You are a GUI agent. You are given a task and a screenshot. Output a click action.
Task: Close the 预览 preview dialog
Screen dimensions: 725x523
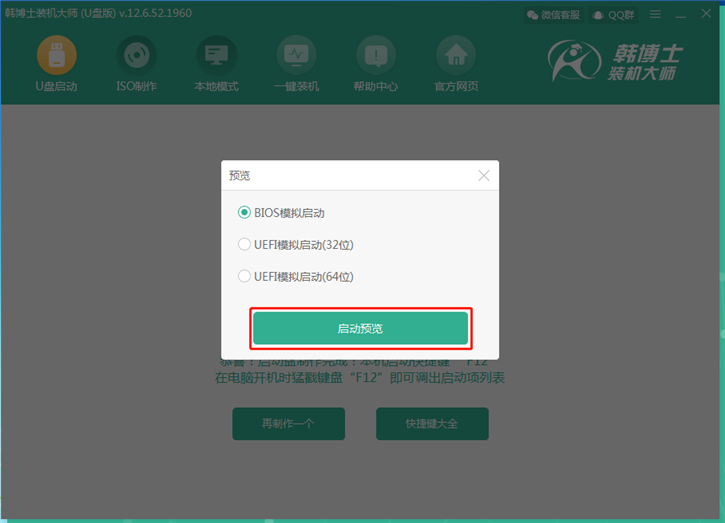tap(484, 175)
